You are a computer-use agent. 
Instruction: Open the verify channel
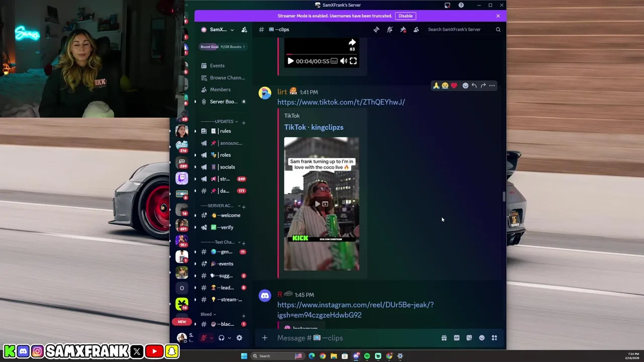click(x=224, y=227)
